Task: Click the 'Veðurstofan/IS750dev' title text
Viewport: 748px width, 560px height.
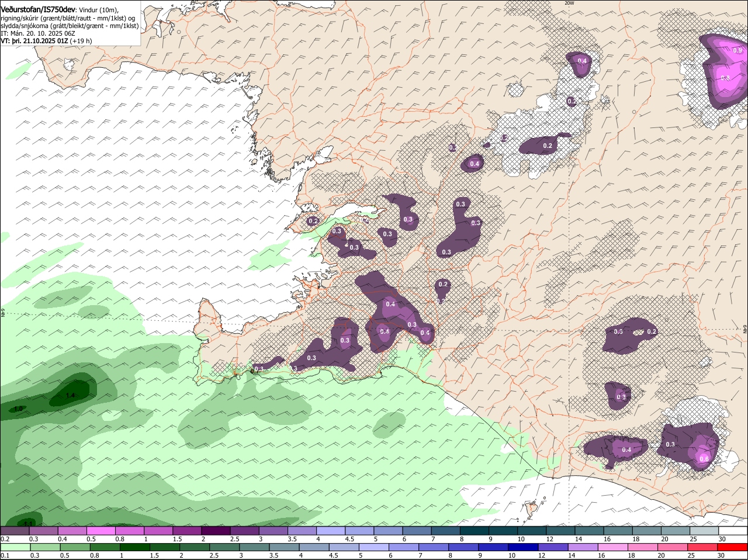Action: pos(38,9)
